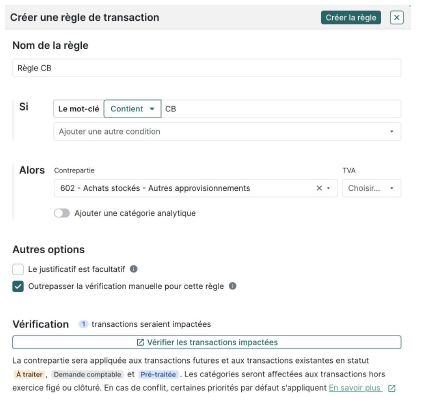This screenshot has width=429, height=404.
Task: Expand Ajouter une autre condition dropdown
Action: point(227,132)
